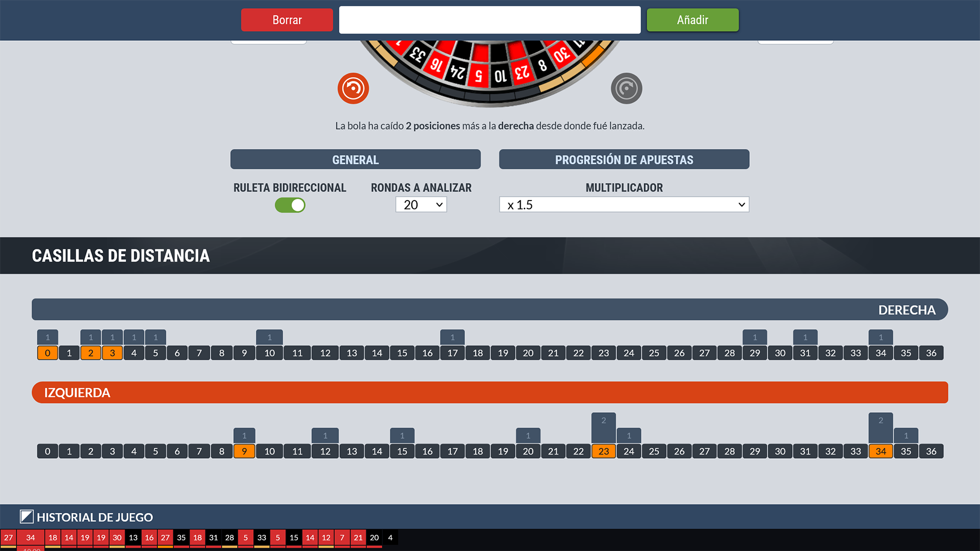980x551 pixels.
Task: Click cell 17 in the Derecha row
Action: [x=452, y=353]
